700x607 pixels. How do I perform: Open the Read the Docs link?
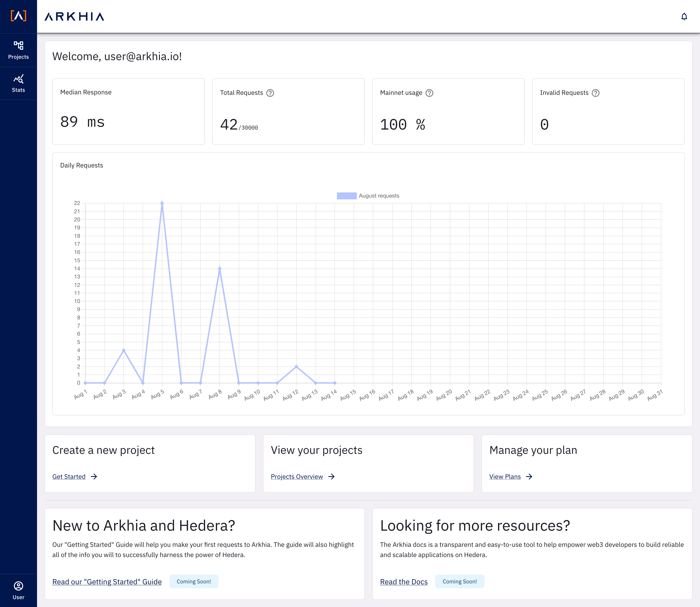(x=404, y=582)
